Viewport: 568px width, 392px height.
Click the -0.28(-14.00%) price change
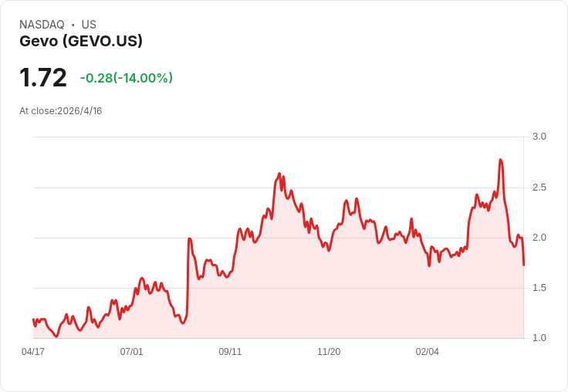127,78
